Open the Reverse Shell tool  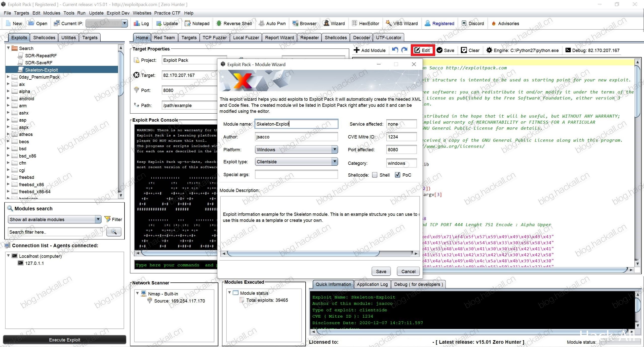234,23
